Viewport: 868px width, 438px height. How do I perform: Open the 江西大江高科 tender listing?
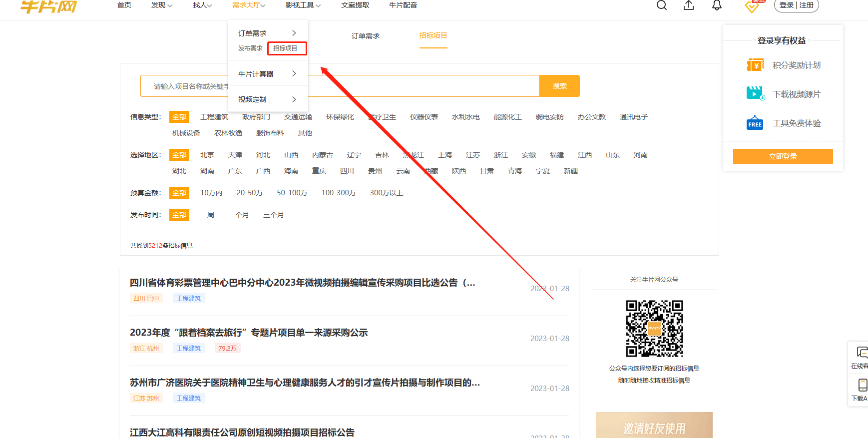point(242,433)
